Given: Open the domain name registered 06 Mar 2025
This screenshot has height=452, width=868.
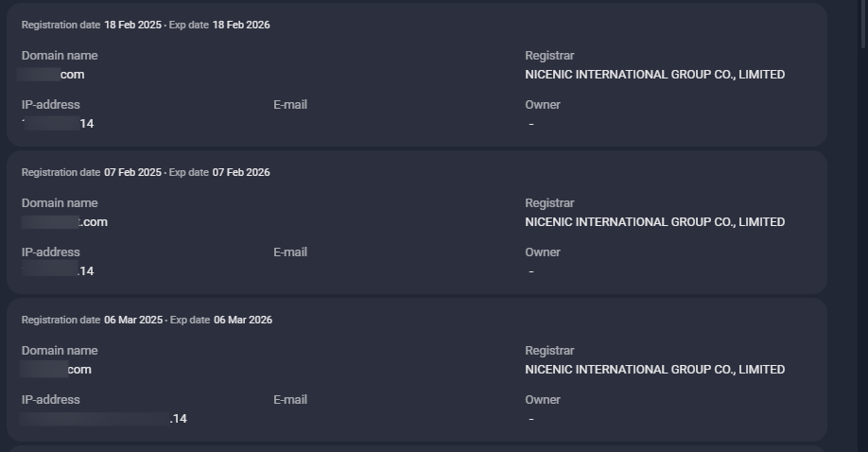Looking at the screenshot, I should click(58, 370).
